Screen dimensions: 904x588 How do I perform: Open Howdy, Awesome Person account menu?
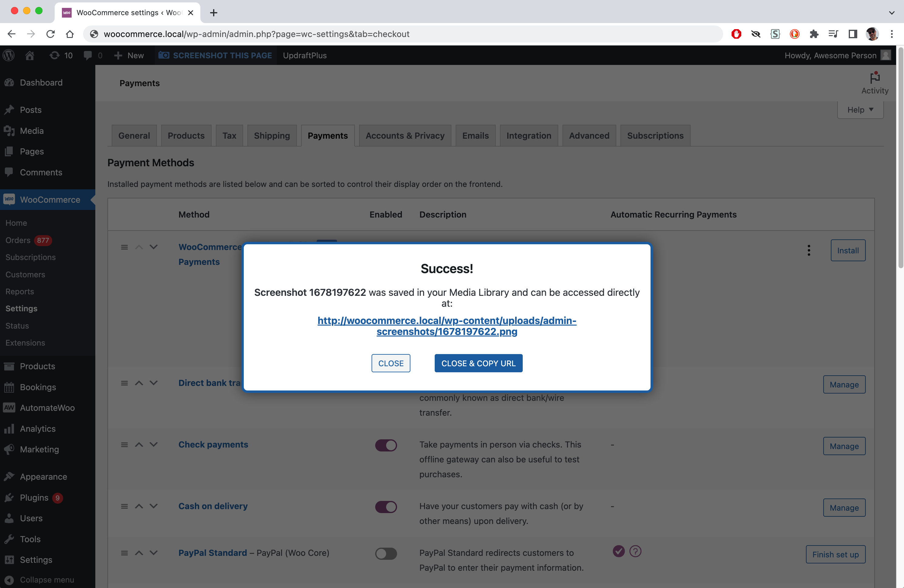coord(837,56)
